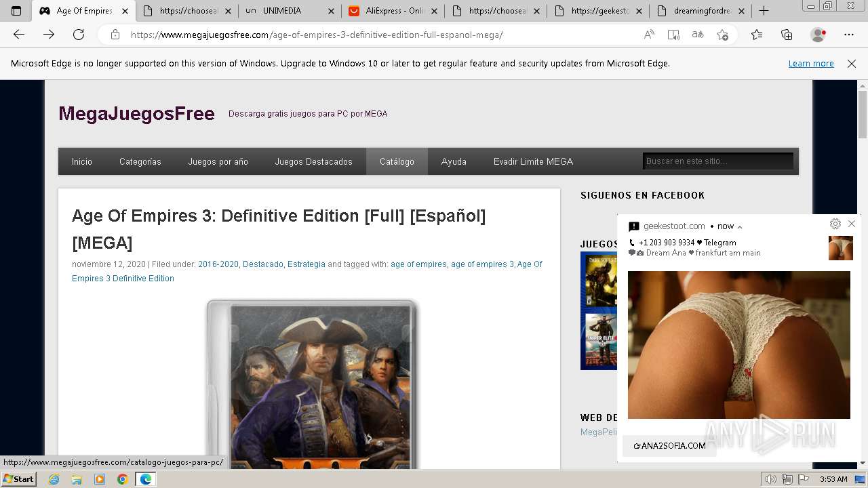Screen dimensions: 868x488
Task: Open the system tray volume icon
Action: click(x=771, y=479)
